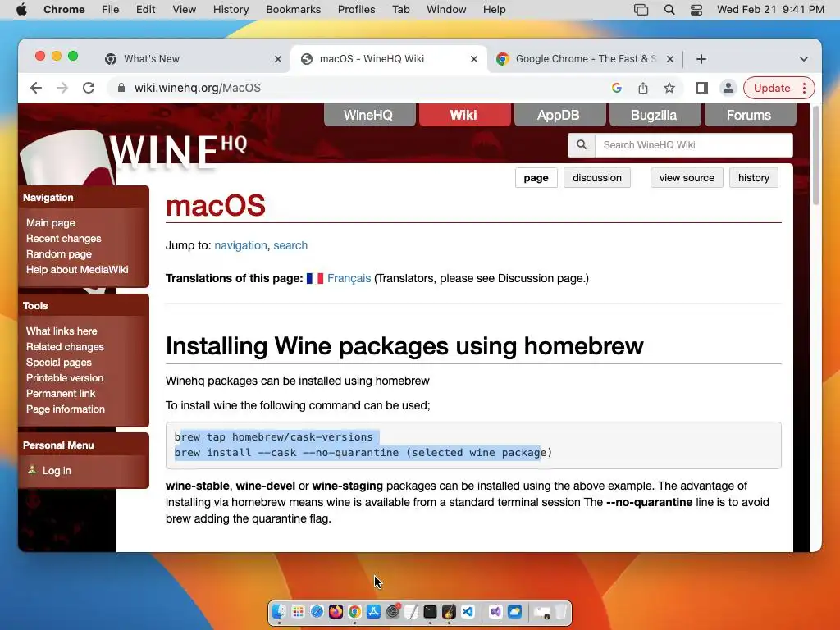This screenshot has width=840, height=630.
Task: Click the page vertical scrollbar thumb
Action: [816, 155]
